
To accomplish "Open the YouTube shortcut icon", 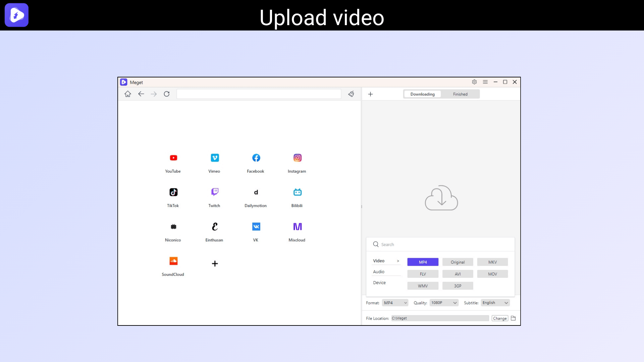I will tap(173, 158).
